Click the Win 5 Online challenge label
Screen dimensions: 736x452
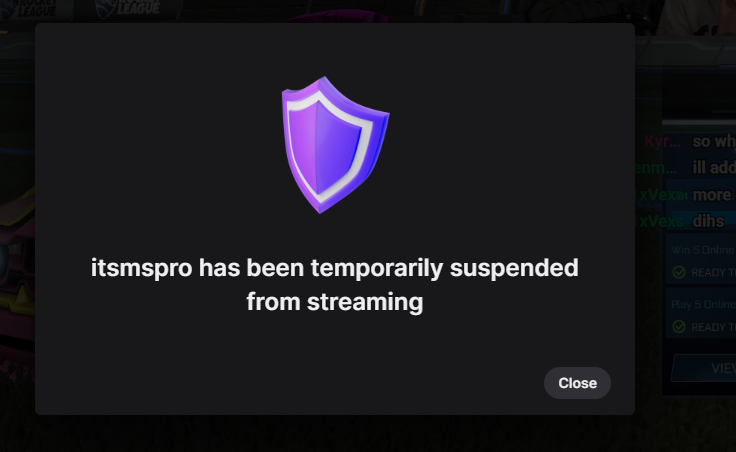point(703,250)
